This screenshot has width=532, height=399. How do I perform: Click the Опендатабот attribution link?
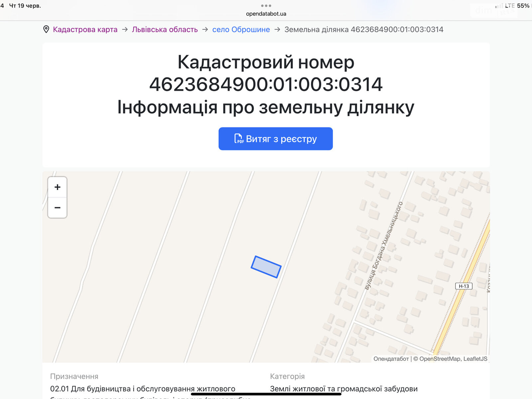[391, 359]
